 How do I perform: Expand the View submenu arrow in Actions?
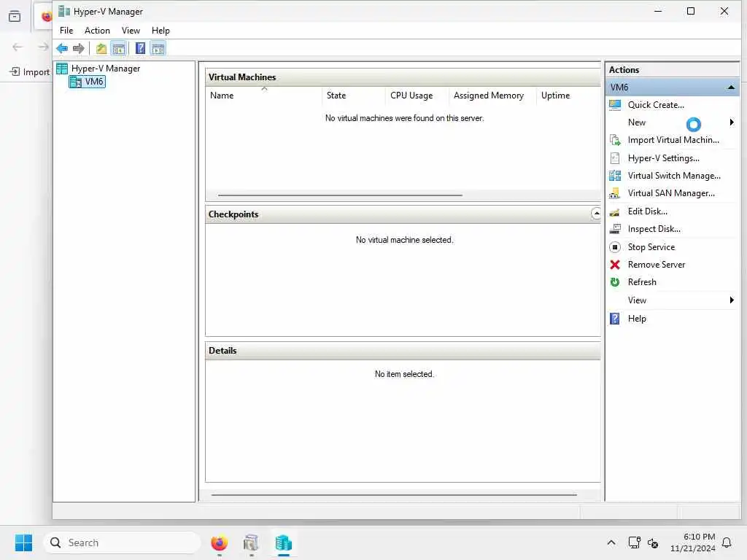(732, 300)
